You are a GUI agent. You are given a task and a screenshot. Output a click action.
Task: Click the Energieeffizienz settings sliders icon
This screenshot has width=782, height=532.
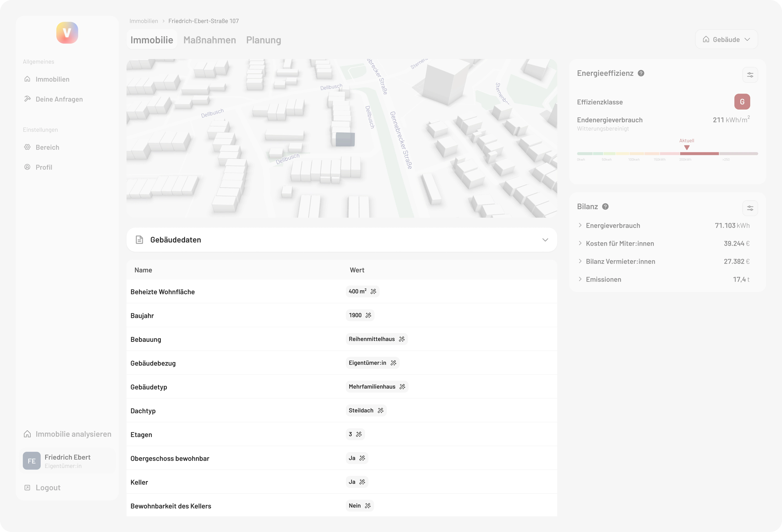click(x=751, y=75)
